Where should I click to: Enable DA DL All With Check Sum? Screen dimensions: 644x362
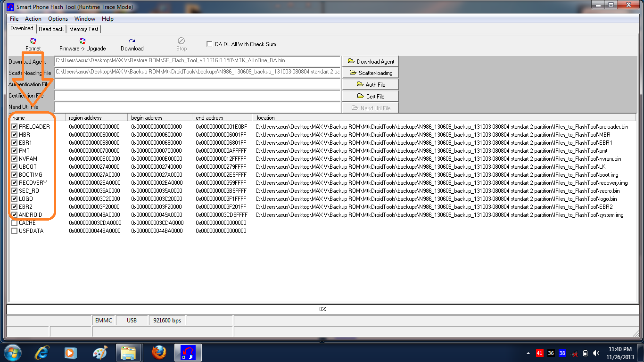[209, 44]
